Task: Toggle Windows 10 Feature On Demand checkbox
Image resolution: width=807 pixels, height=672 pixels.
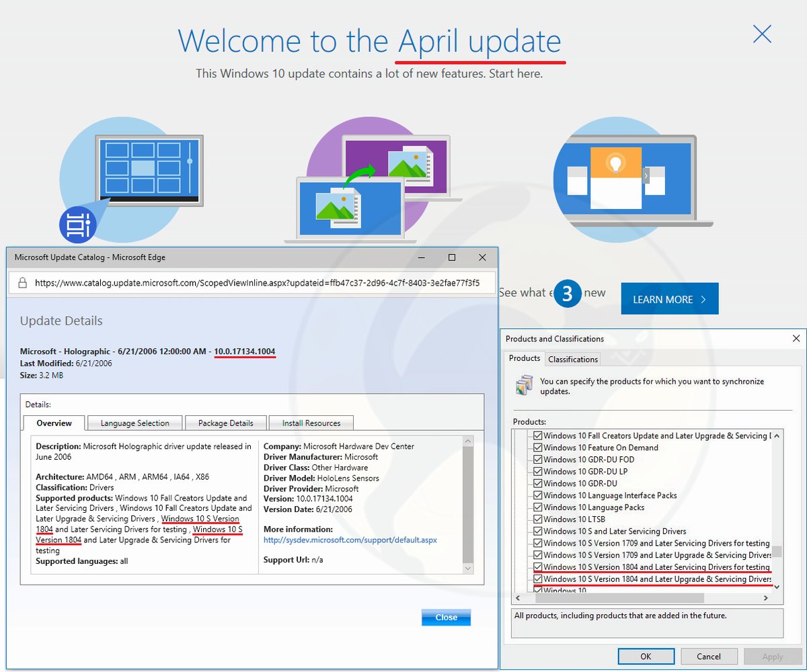Action: pos(538,448)
